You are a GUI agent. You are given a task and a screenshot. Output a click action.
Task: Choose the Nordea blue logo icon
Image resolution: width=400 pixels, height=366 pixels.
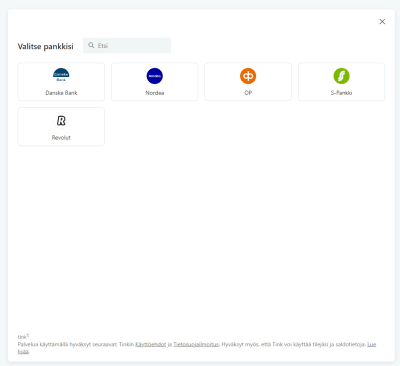(x=155, y=76)
